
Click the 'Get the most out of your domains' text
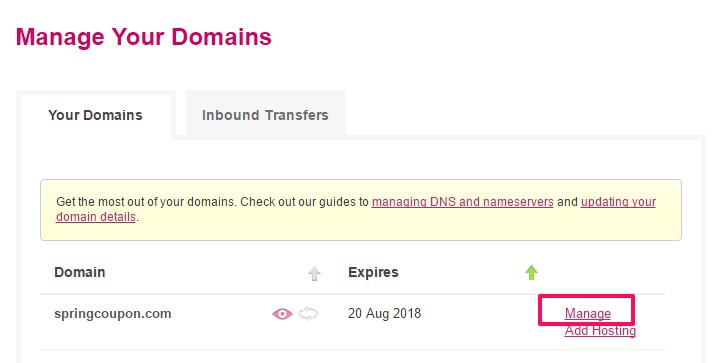(146, 202)
